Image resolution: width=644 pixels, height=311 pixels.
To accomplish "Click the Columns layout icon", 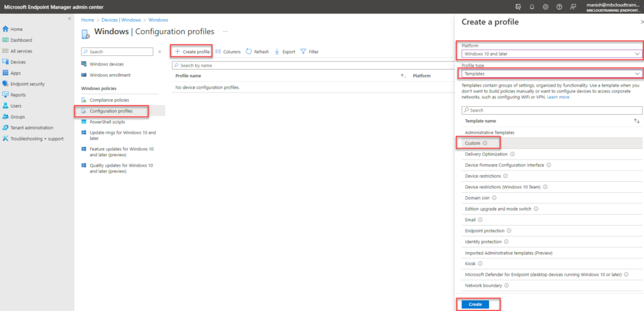I will click(x=218, y=52).
